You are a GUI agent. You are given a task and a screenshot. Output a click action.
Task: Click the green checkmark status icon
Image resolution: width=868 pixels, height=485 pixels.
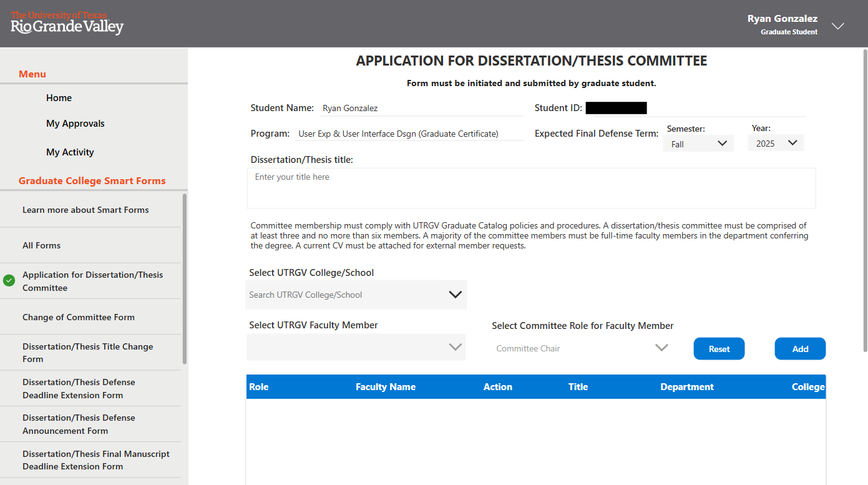(x=9, y=281)
